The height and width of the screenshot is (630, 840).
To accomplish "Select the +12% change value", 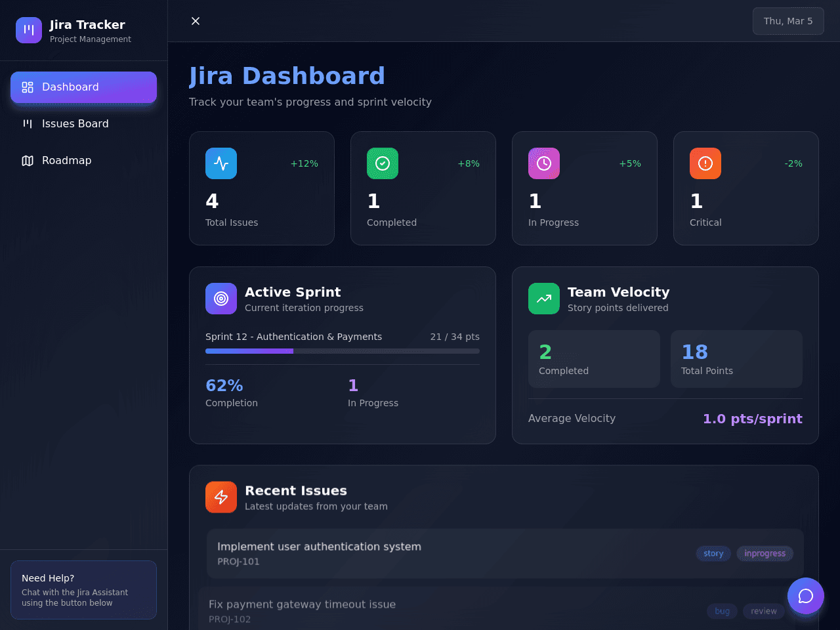I will click(304, 163).
